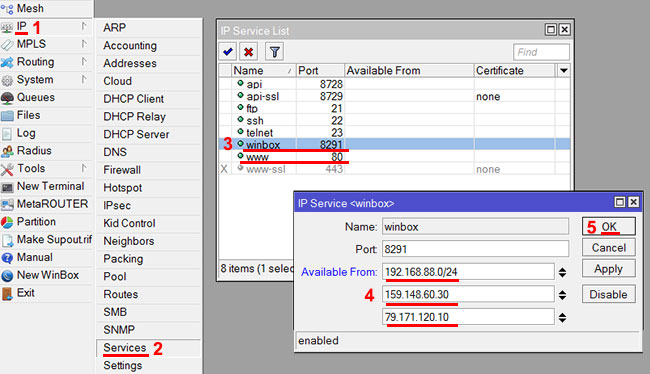Click the New WinBox icon

7,276
